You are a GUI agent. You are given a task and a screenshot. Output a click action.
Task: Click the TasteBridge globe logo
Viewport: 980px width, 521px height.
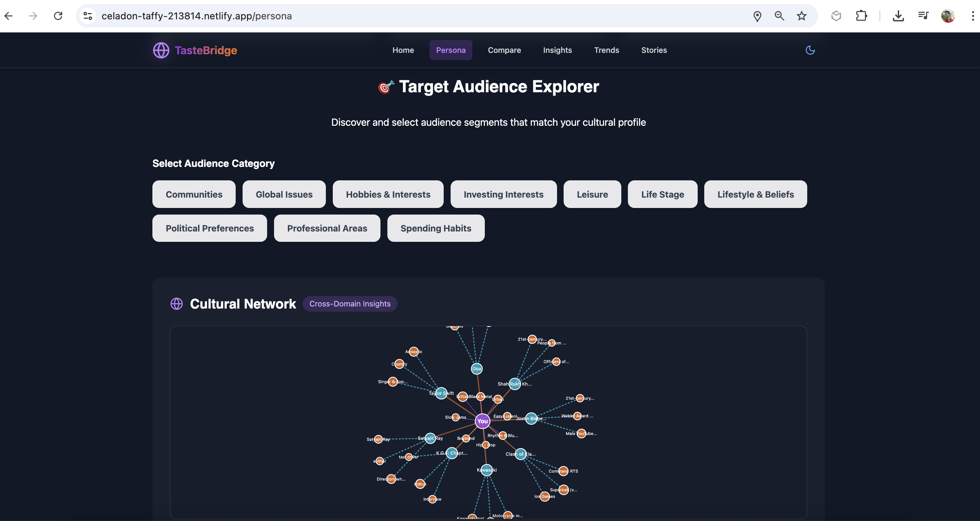pyautogui.click(x=161, y=50)
